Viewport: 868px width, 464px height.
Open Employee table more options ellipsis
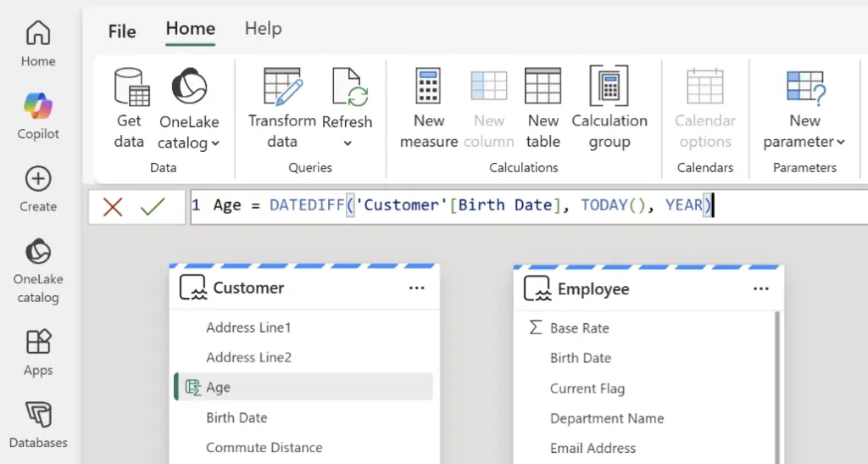[760, 289]
